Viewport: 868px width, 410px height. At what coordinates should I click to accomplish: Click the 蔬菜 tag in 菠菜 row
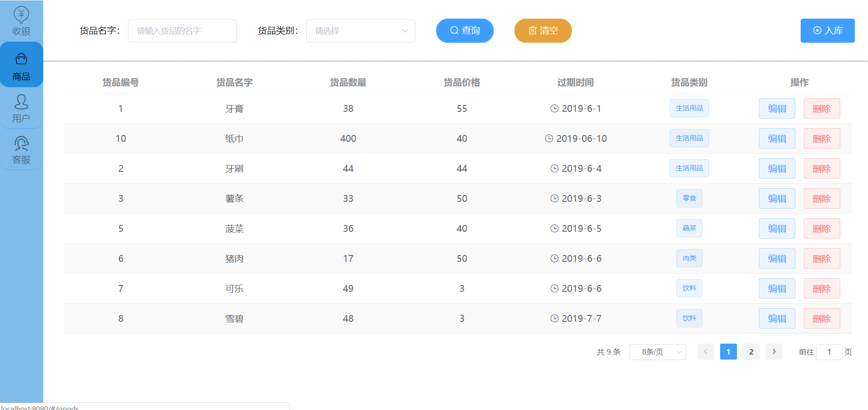[x=689, y=228]
